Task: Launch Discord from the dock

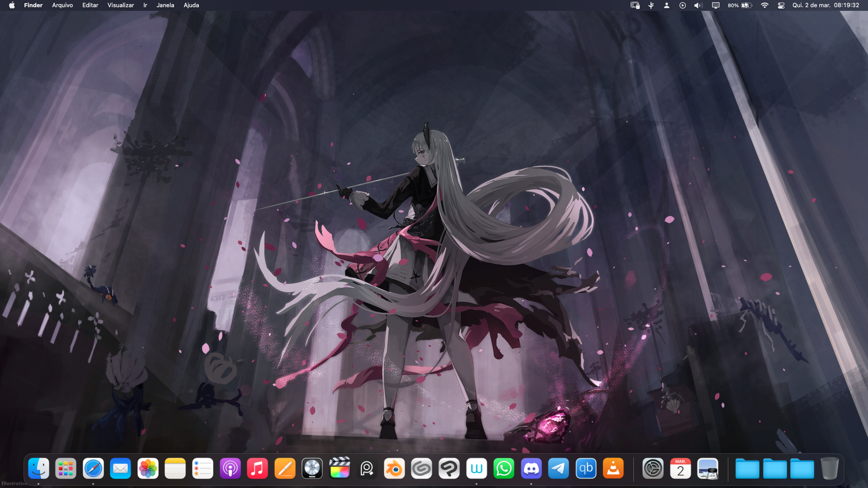Action: pyautogui.click(x=531, y=469)
